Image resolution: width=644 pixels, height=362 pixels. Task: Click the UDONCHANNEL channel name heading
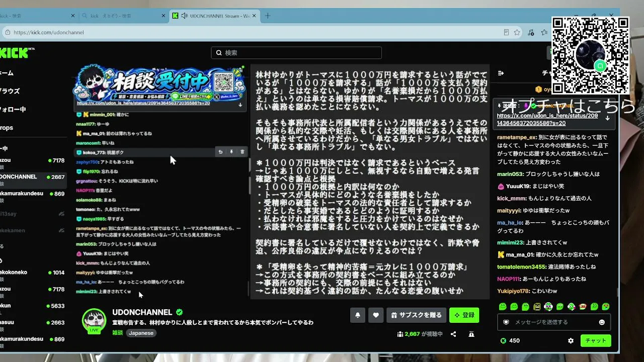tap(142, 312)
